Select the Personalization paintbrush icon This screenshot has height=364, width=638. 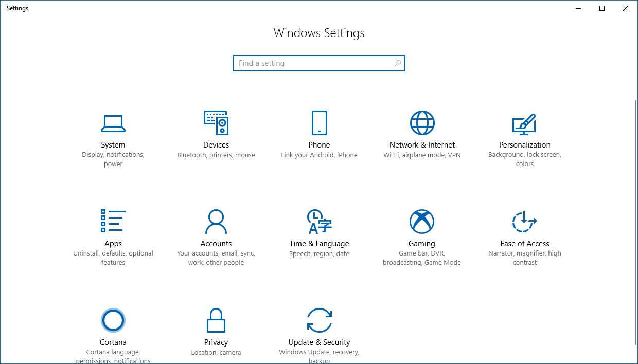click(x=524, y=123)
